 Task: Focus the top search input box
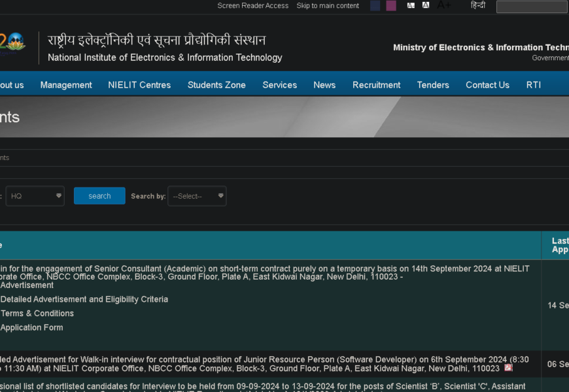click(x=532, y=7)
